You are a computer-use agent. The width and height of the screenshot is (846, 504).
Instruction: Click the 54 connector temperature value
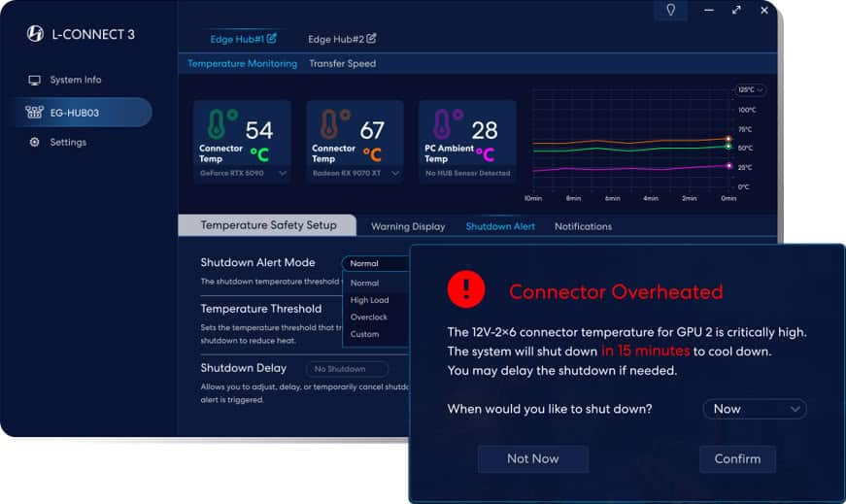(x=259, y=130)
